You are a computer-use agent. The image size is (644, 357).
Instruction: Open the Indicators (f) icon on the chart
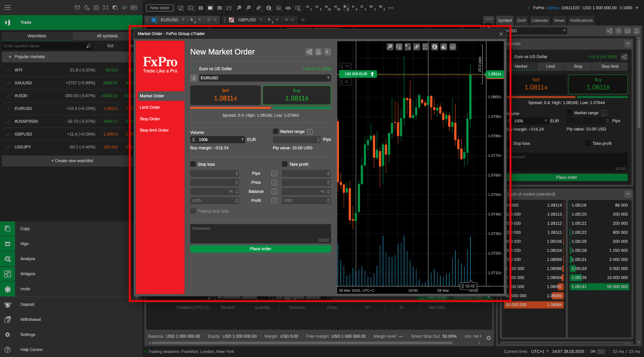(435, 47)
